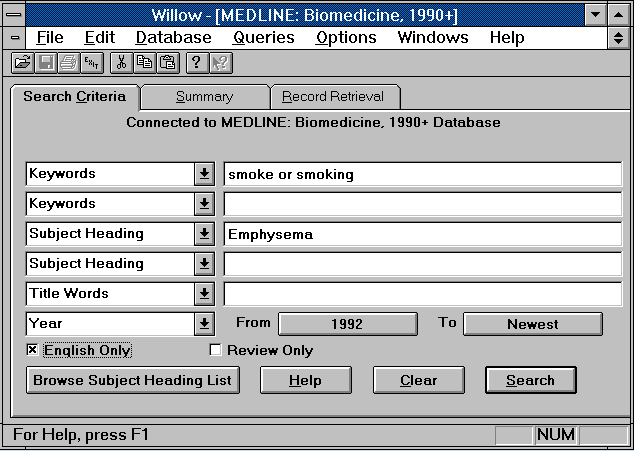
Task: Select the Search Criteria tab
Action: (75, 97)
